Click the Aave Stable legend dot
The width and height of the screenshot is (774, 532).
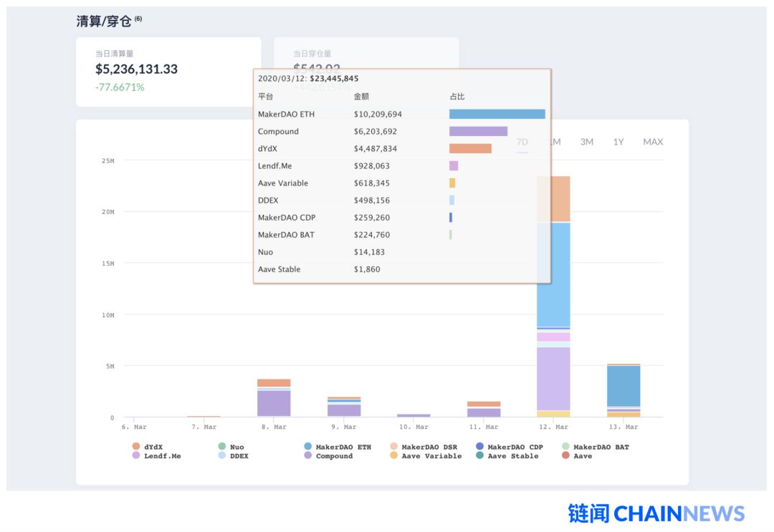(479, 455)
